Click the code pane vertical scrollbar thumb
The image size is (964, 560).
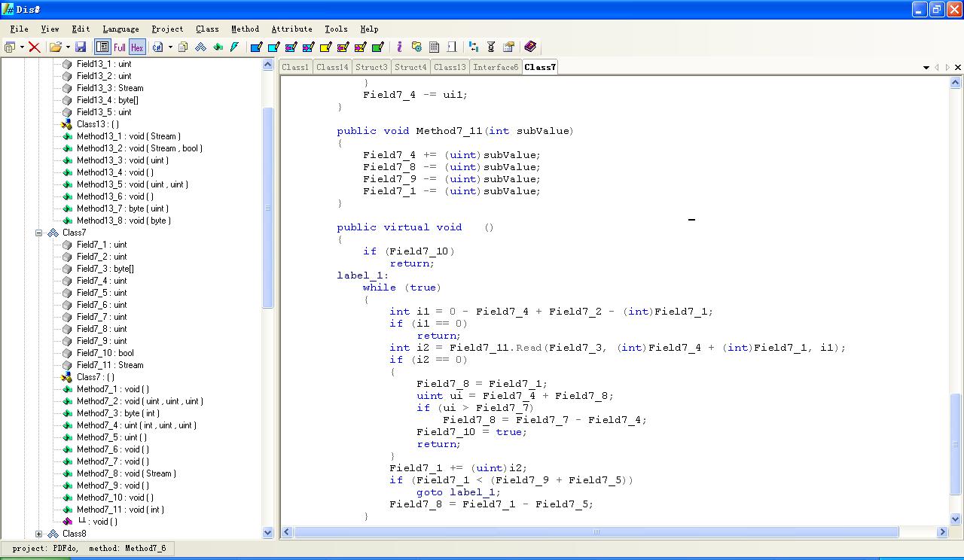956,444
